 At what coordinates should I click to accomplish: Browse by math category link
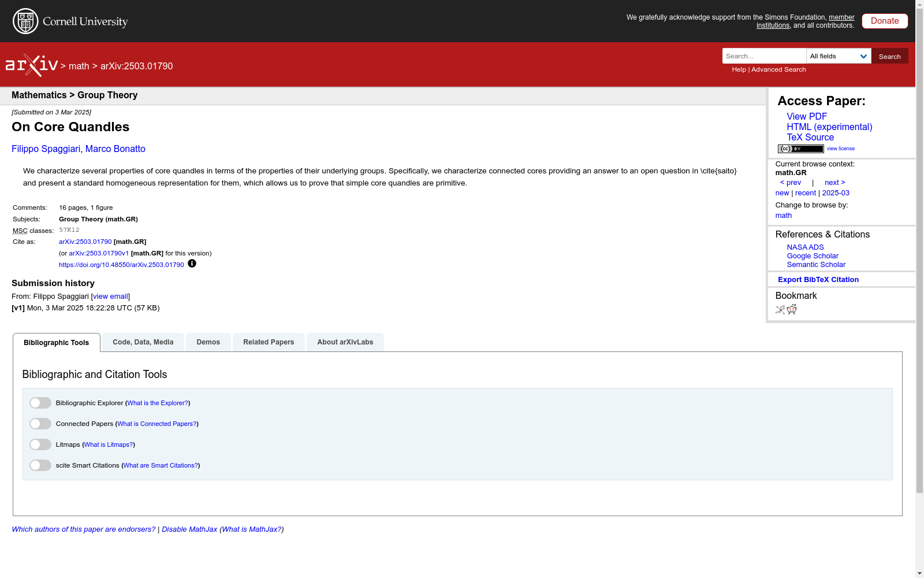[784, 216]
